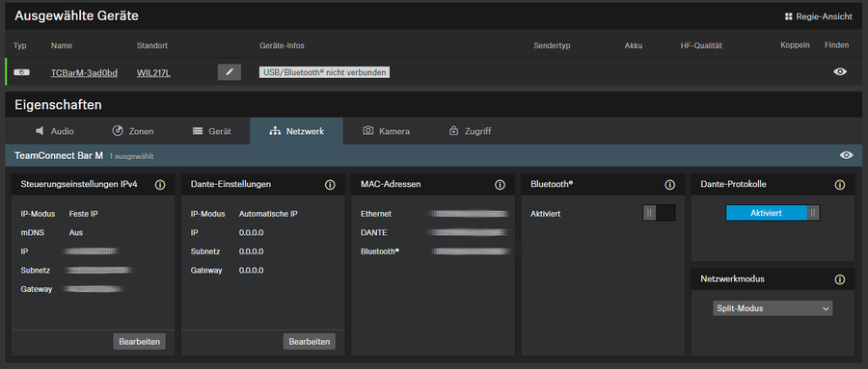
Task: Click Bearbeiten in Steuerungseinstellungen IPv4
Action: (x=140, y=341)
